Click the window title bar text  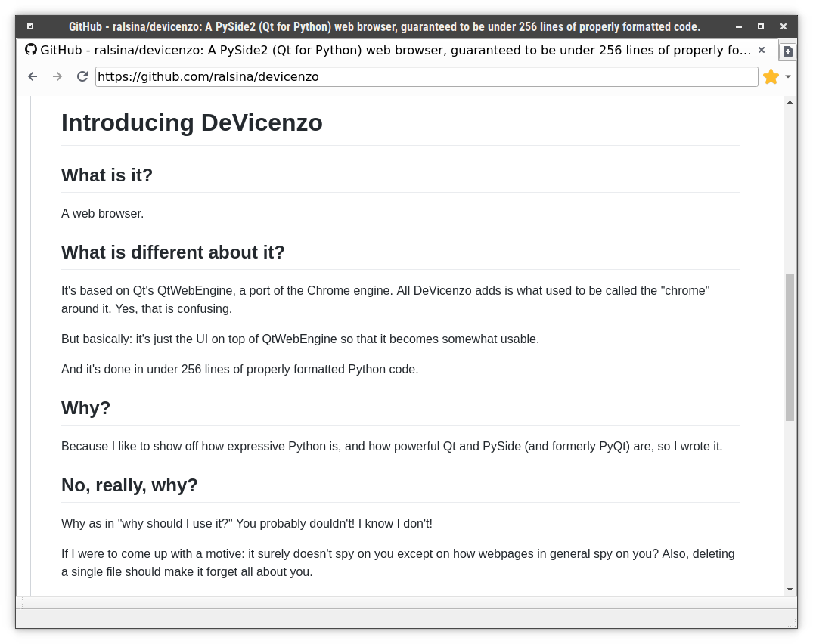point(384,26)
